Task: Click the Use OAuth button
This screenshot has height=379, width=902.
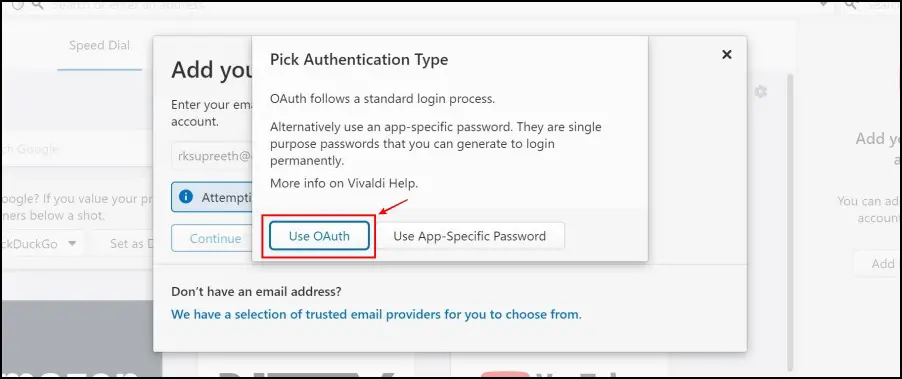Action: tap(319, 236)
